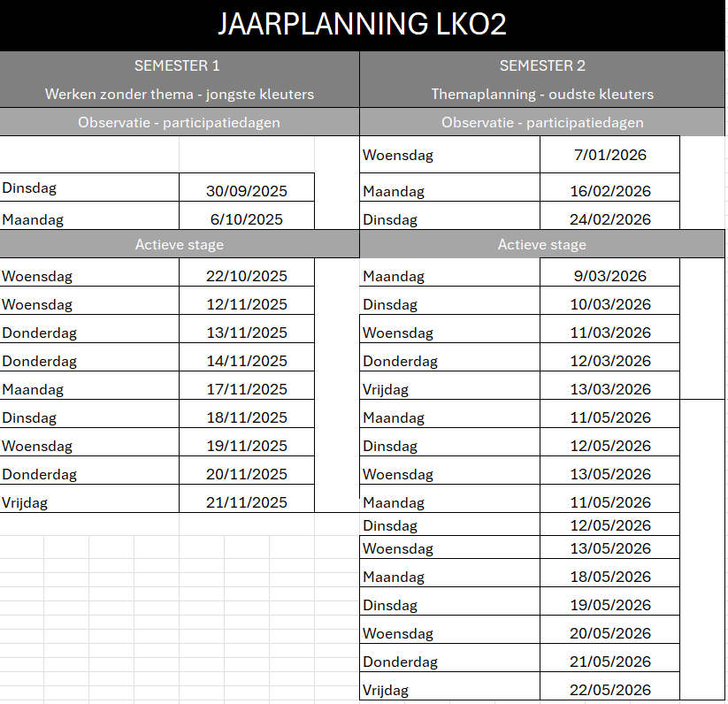Click the cell with 24/02/2026
This screenshot has height=704, width=728.
point(609,219)
